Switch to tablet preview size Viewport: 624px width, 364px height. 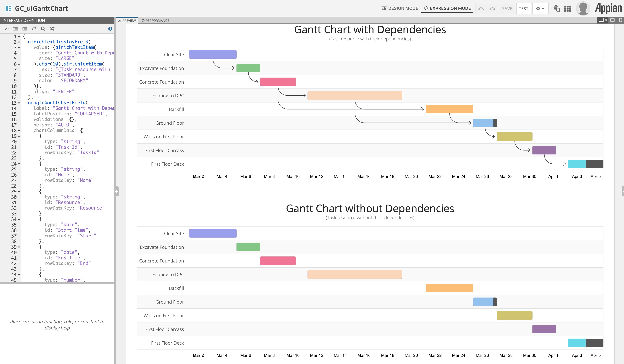612,20
